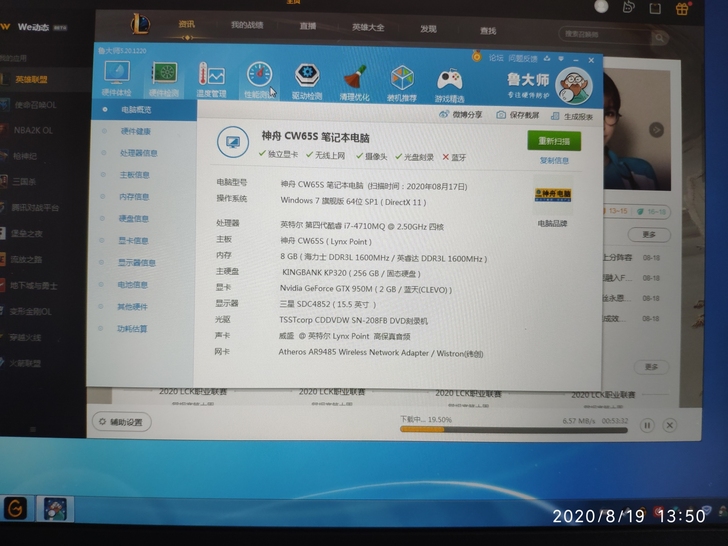Click 复制信息 copy info link
This screenshot has height=546, width=728.
point(554,160)
